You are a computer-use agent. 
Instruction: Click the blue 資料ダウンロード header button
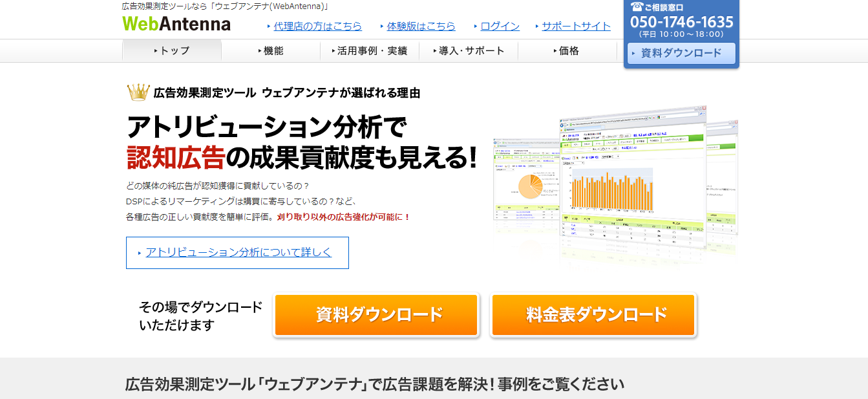coord(681,53)
